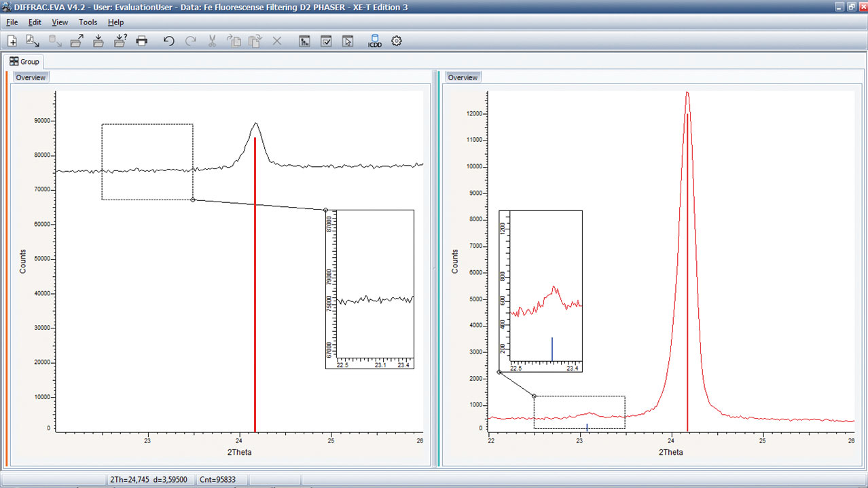Click the dashed selection box in left chart
This screenshot has width=868, height=488.
[147, 162]
